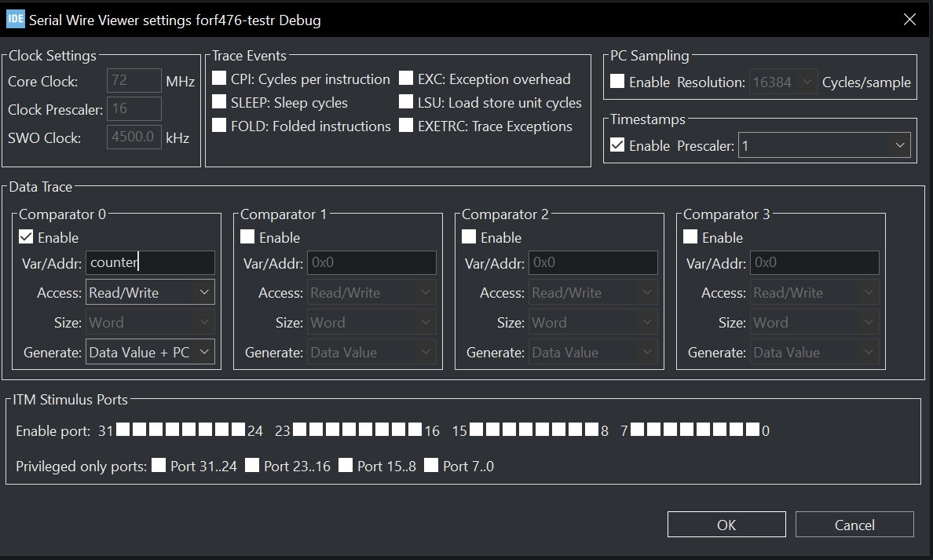Toggle EXETRC: Trace Exceptions checkbox
The width and height of the screenshot is (933, 560).
click(406, 125)
